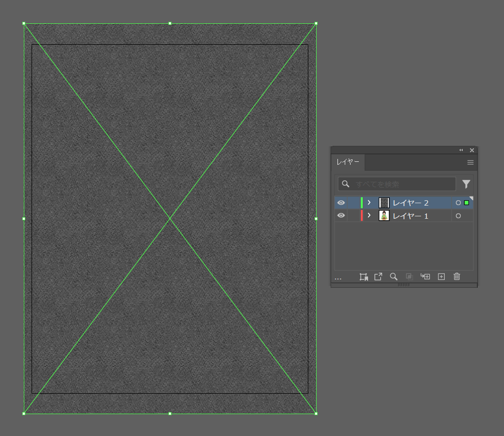
Task: Click the make clipping mask icon
Action: 409,277
